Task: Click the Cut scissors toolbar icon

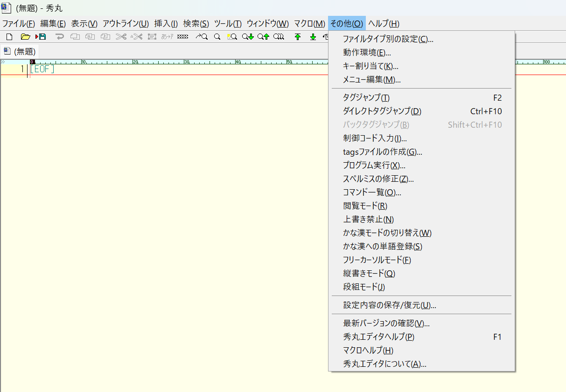Action: (121, 37)
